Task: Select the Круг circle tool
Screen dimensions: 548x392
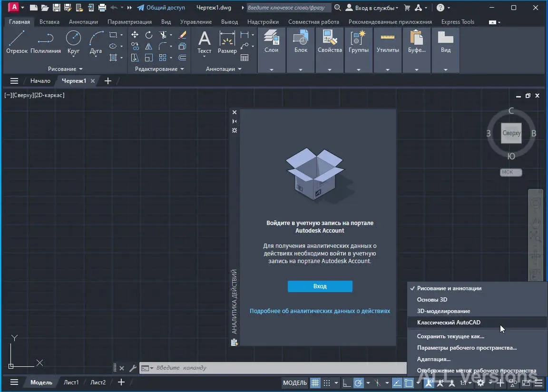Action: [73, 42]
